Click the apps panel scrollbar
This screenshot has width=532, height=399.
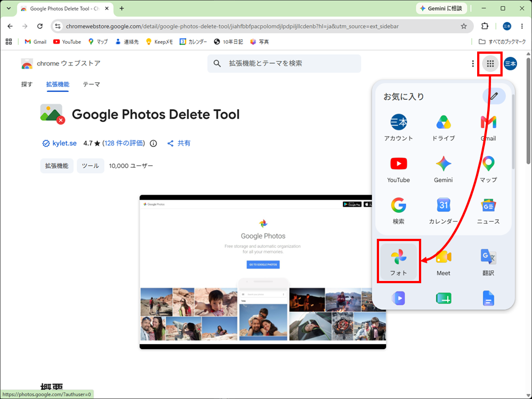pyautogui.click(x=513, y=132)
